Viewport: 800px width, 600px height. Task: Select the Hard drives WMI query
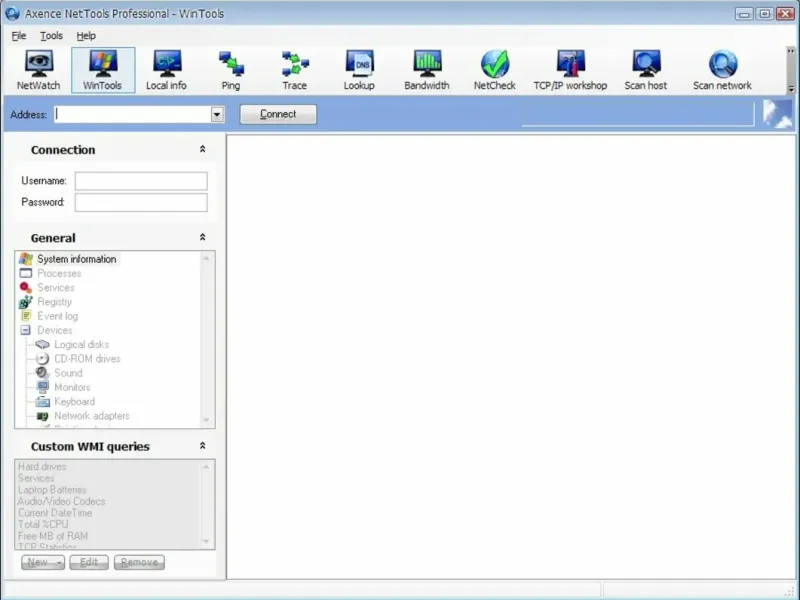point(42,467)
